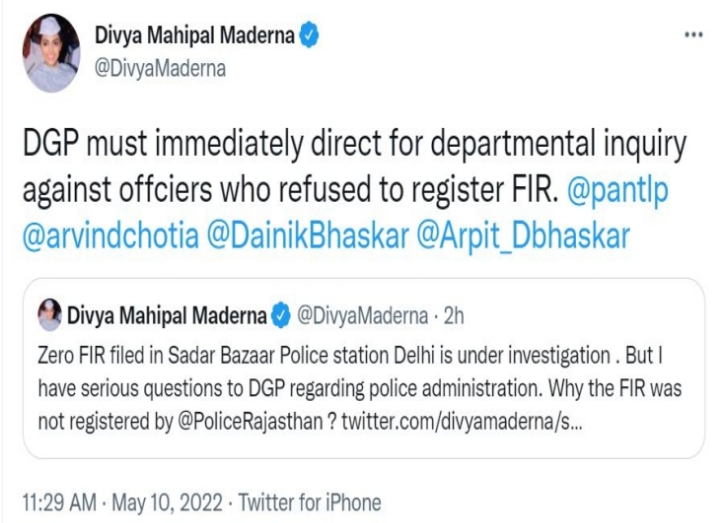
Task: Click the @DivyaMaderna handle under header name
Action: (154, 68)
